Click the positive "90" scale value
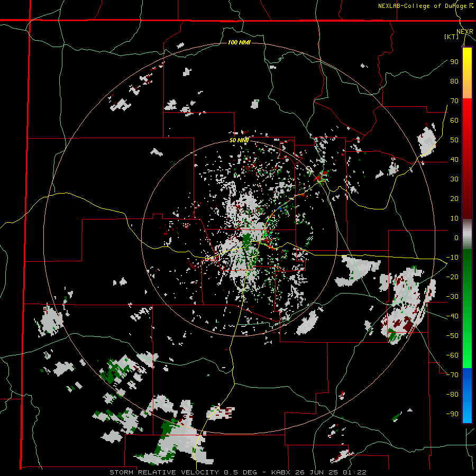Image resolution: width=476 pixels, height=476 pixels. pos(454,62)
